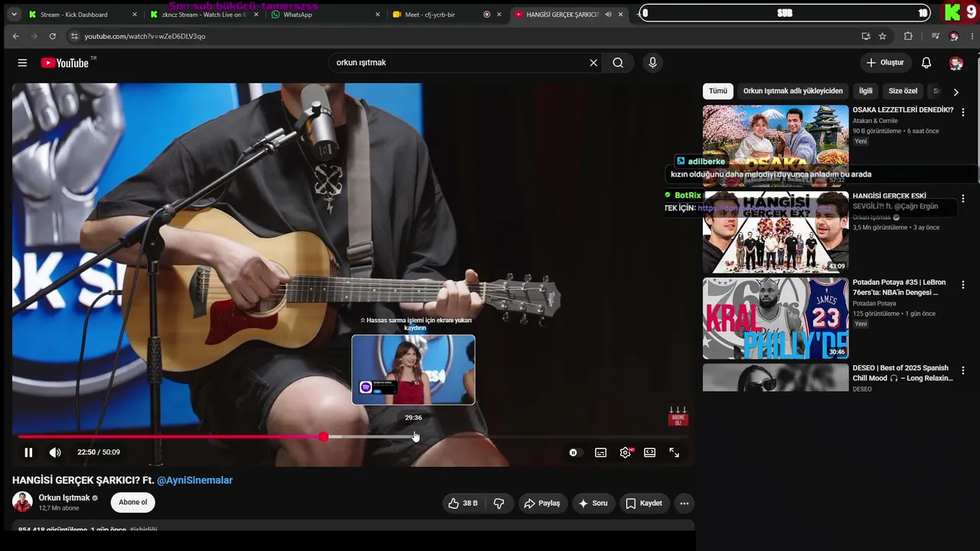The image size is (980, 551).
Task: Open the Potadan Potaya #35 thumbnail
Action: pos(776,318)
